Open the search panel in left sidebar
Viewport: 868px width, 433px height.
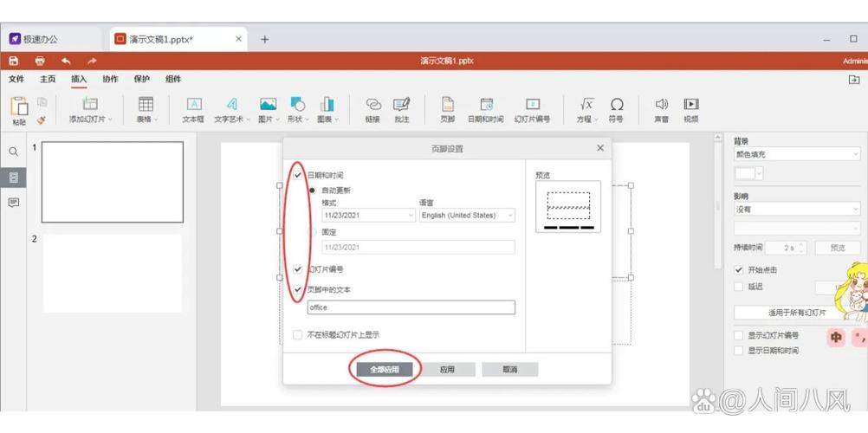(14, 152)
